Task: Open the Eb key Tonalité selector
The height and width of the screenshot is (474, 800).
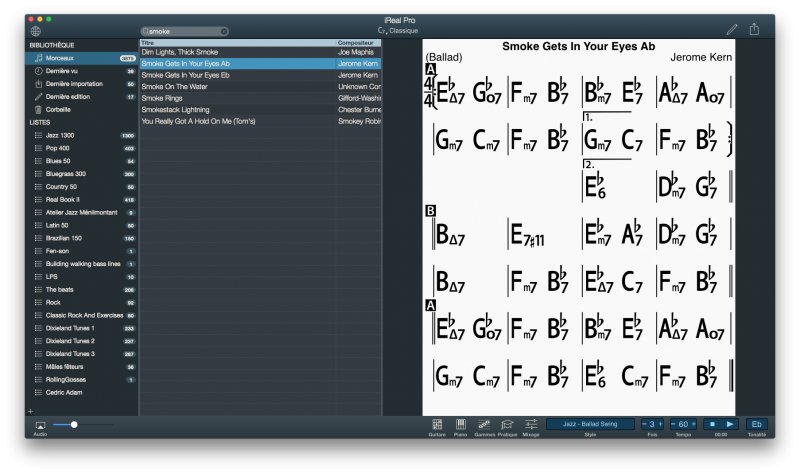Action: pos(757,424)
